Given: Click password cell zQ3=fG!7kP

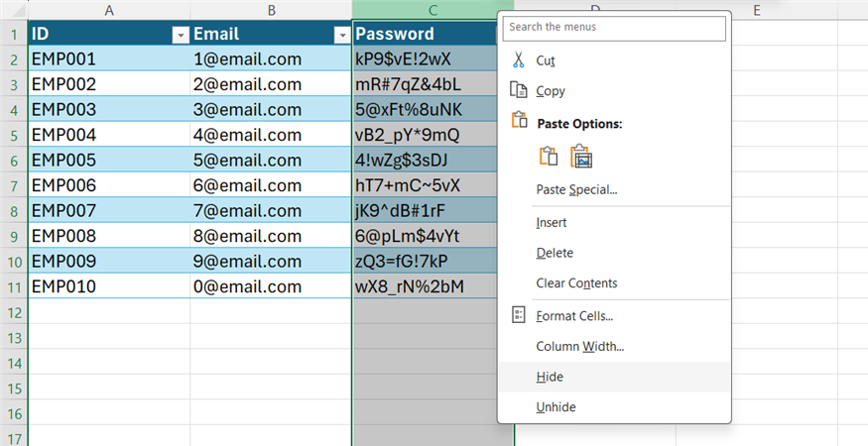Looking at the screenshot, I should pos(425,262).
